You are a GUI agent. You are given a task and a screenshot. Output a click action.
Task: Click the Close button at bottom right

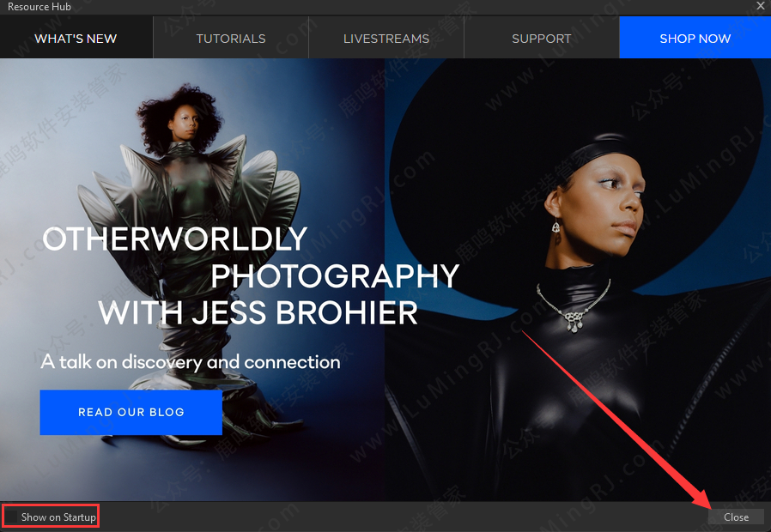(736, 517)
